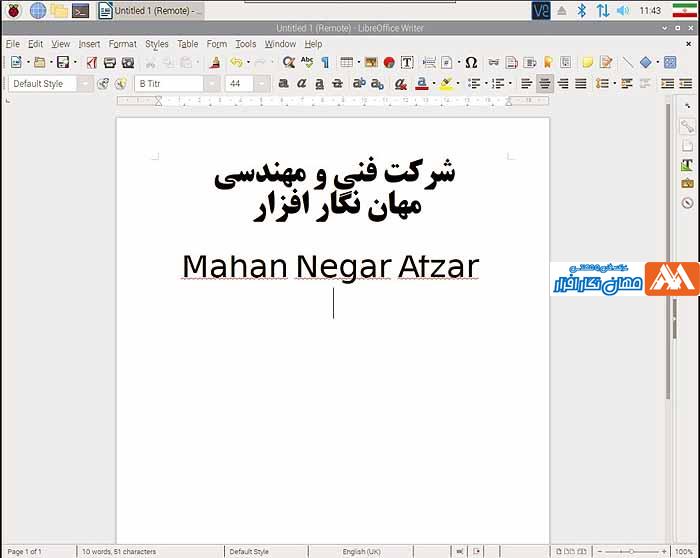Screen dimensions: 700x558
Task: Open Find & Replace from the toolbar
Action: click(x=289, y=62)
